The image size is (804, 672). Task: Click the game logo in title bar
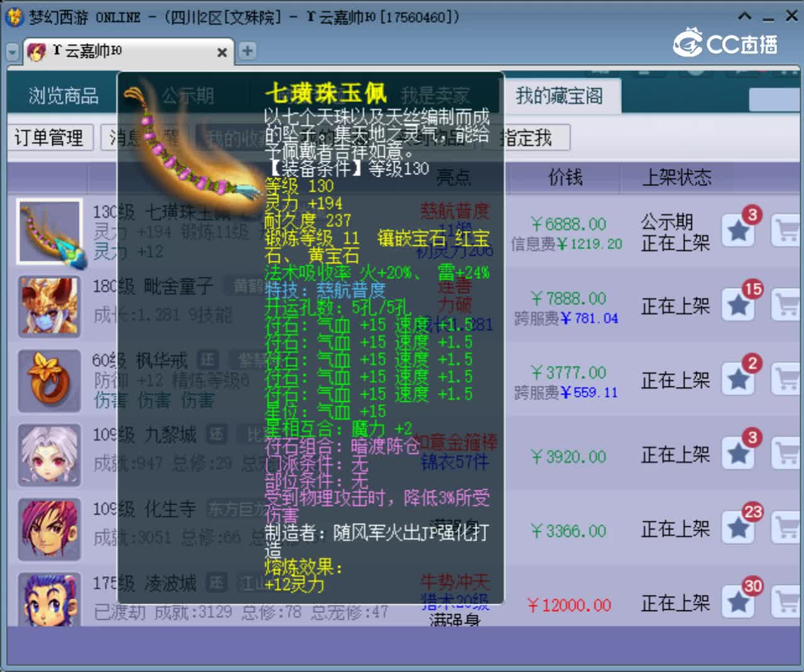click(x=14, y=17)
